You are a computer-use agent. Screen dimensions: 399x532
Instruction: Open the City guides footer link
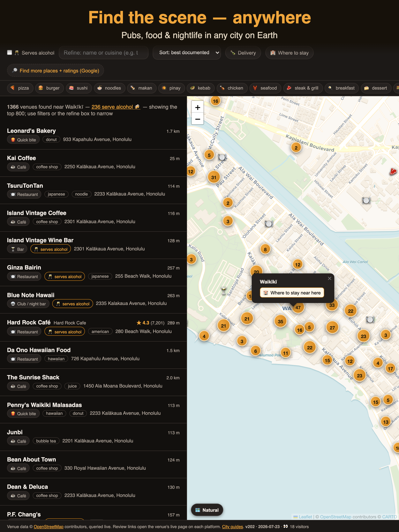point(232,527)
